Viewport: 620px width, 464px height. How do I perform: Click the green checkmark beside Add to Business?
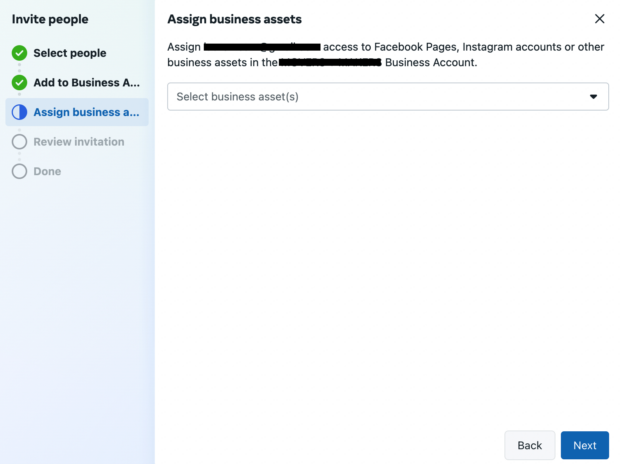pos(19,82)
